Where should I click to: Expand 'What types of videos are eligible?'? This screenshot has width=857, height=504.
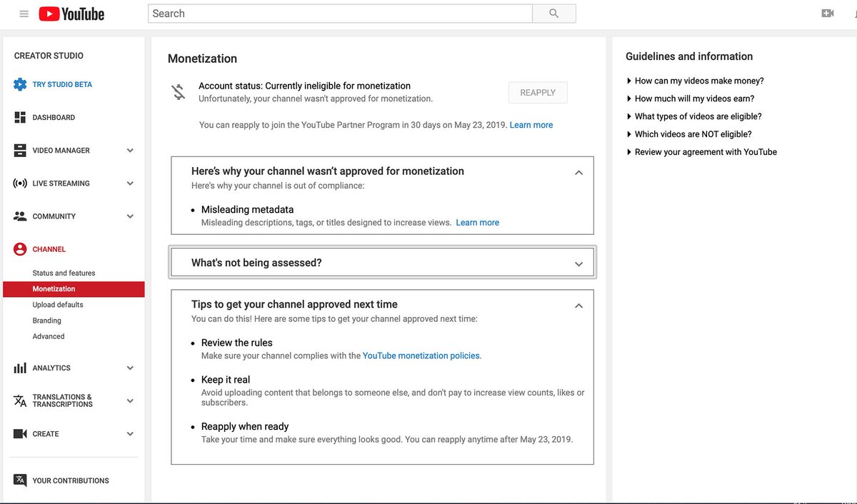pos(694,116)
